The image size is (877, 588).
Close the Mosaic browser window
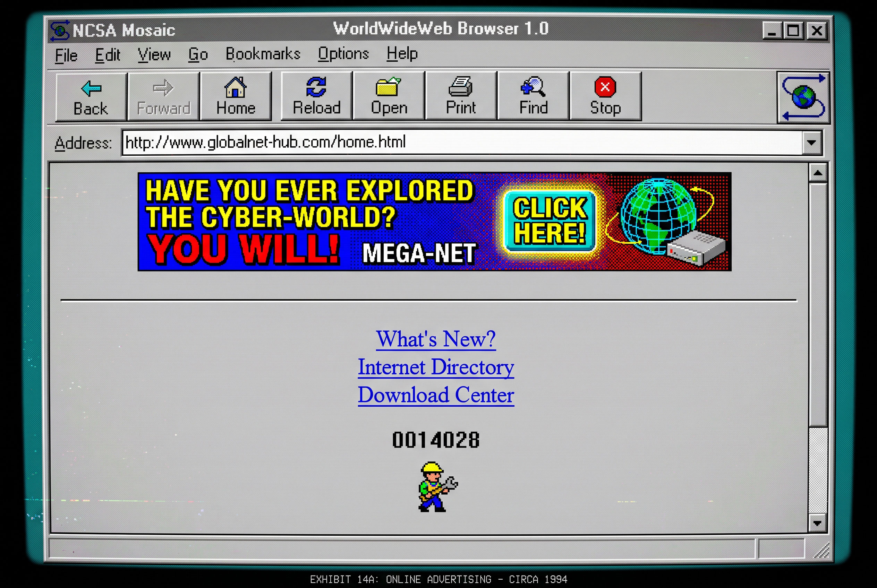tap(817, 31)
